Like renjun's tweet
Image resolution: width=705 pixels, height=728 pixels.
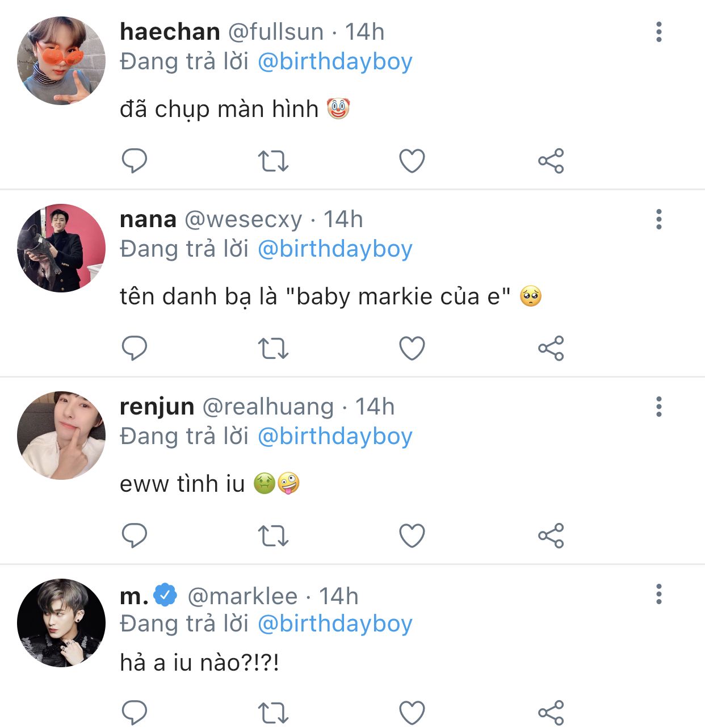point(412,535)
